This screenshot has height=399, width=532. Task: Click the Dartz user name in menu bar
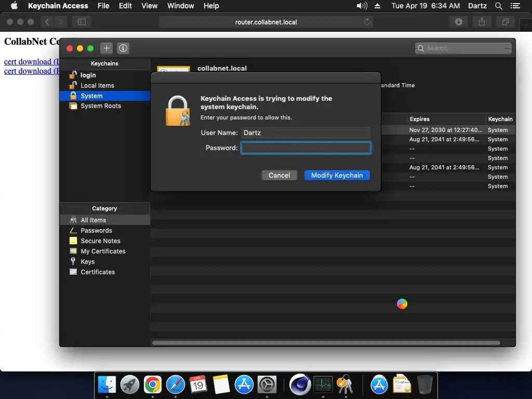[477, 6]
